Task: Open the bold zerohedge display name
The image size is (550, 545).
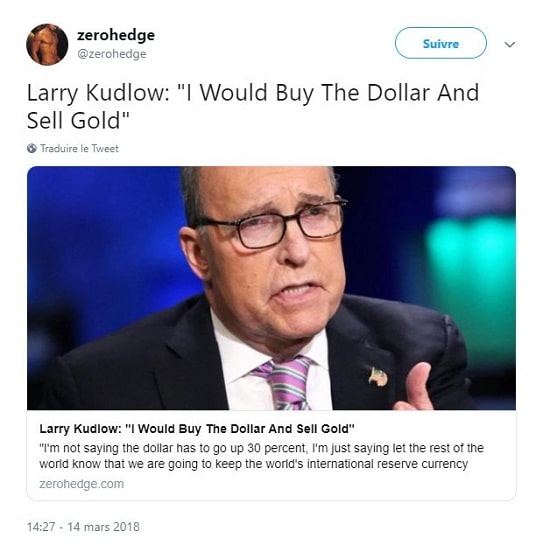Action: (x=116, y=35)
